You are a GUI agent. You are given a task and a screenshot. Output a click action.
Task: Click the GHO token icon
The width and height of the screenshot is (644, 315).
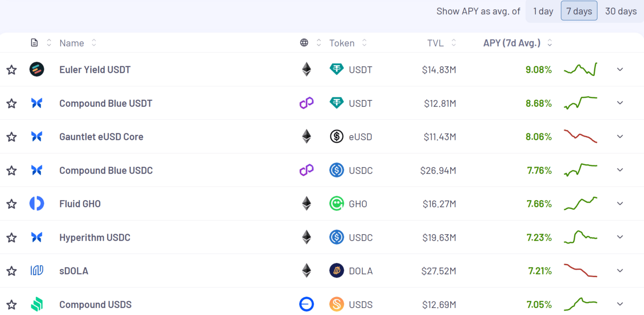tap(337, 204)
